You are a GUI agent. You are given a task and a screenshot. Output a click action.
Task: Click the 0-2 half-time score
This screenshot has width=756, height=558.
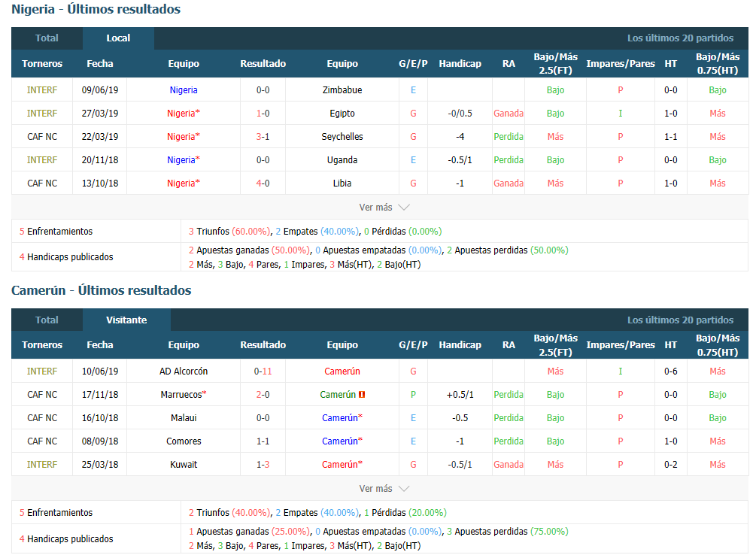(671, 465)
